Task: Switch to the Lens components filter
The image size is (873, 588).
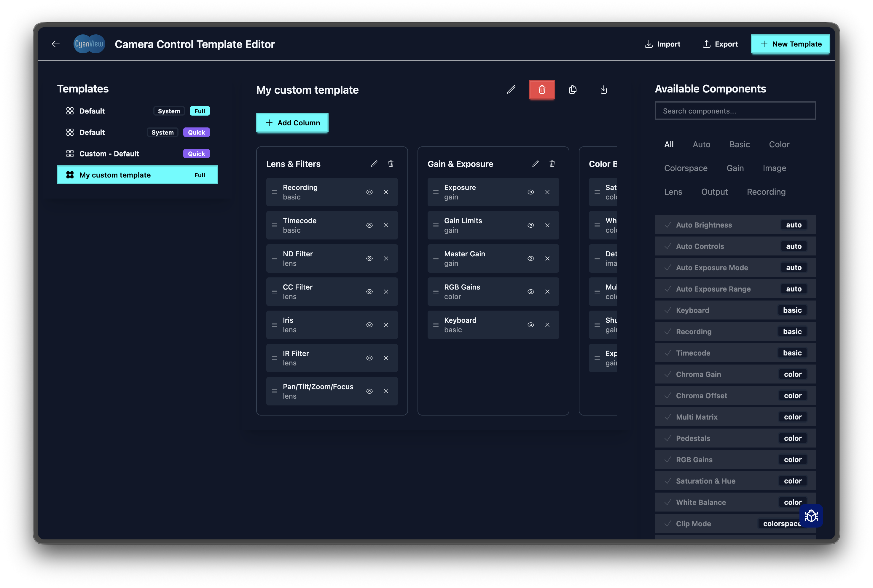Action: coord(673,192)
